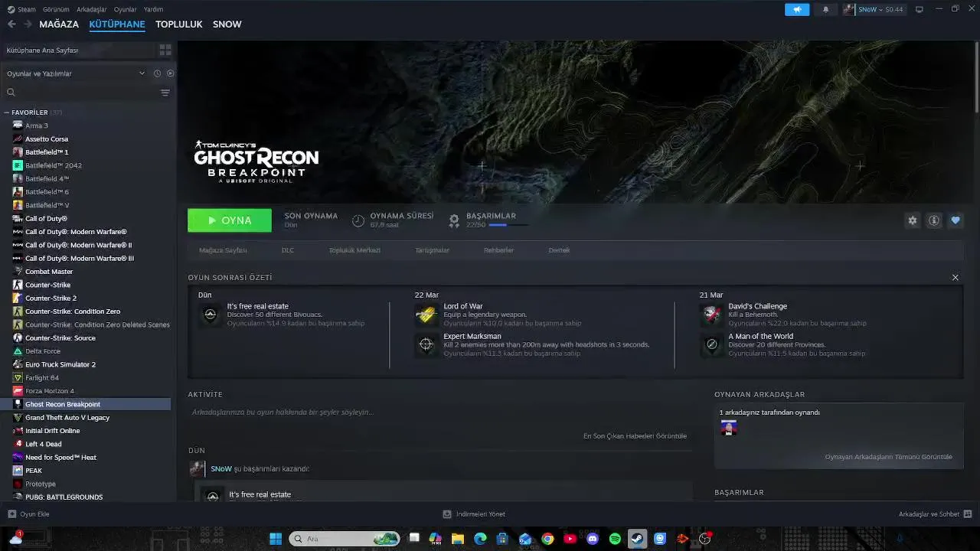
Task: Go forward with the right arrow
Action: (28, 24)
